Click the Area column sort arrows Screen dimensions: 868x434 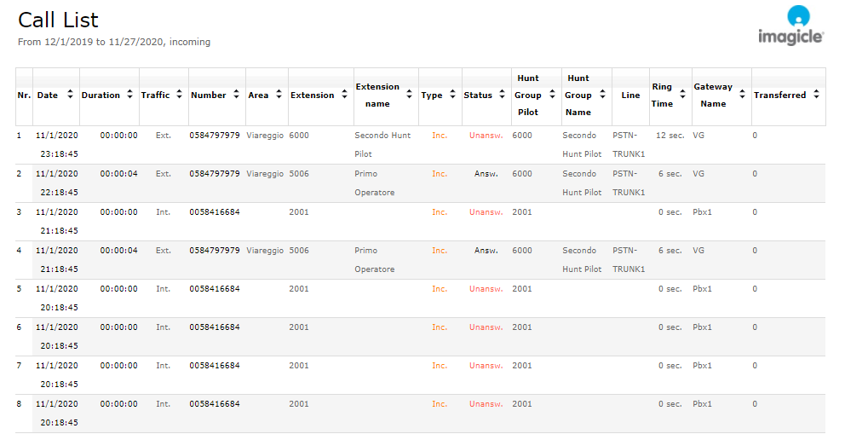(278, 95)
